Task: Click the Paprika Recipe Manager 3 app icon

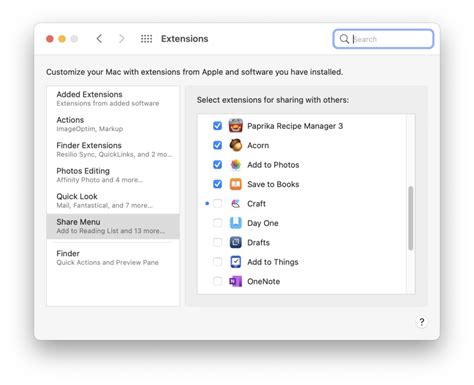Action: tap(235, 126)
